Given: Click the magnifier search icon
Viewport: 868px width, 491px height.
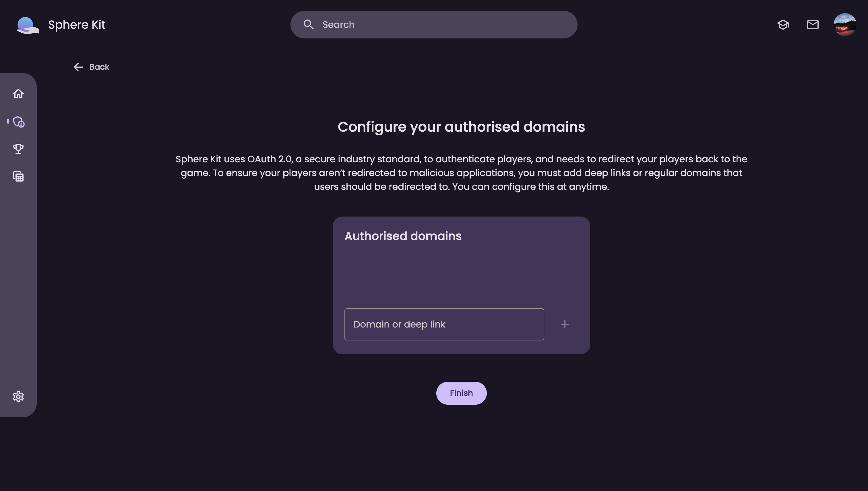Looking at the screenshot, I should 308,25.
